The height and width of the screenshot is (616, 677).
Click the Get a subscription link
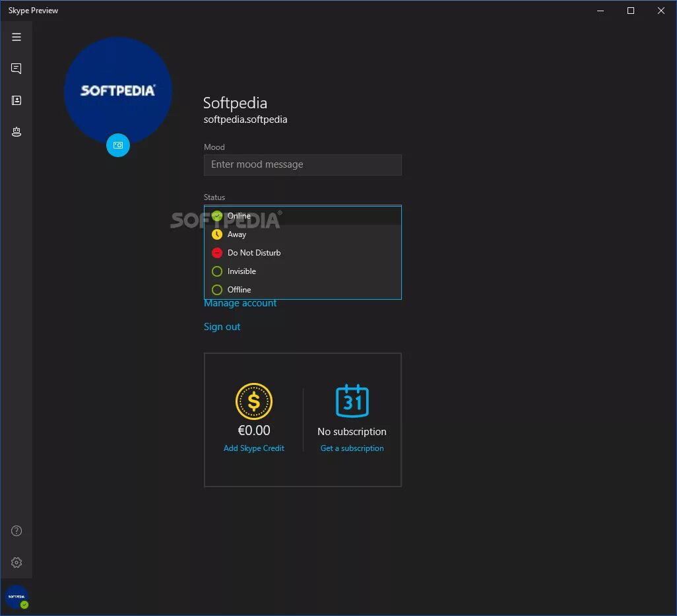coord(352,448)
